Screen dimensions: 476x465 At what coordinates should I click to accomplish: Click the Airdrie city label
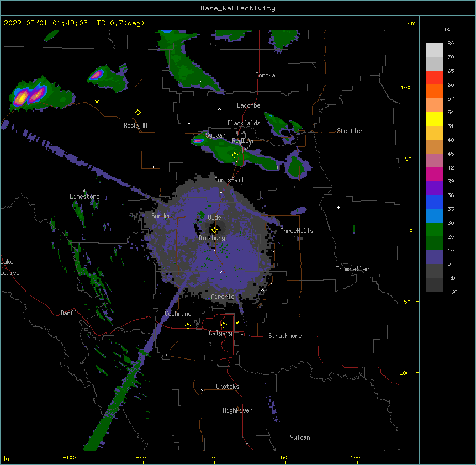point(223,297)
